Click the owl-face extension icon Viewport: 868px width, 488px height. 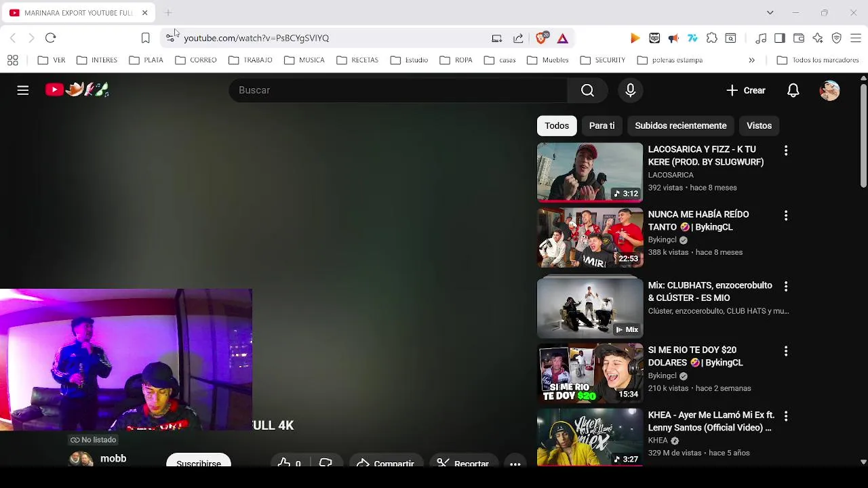[654, 38]
